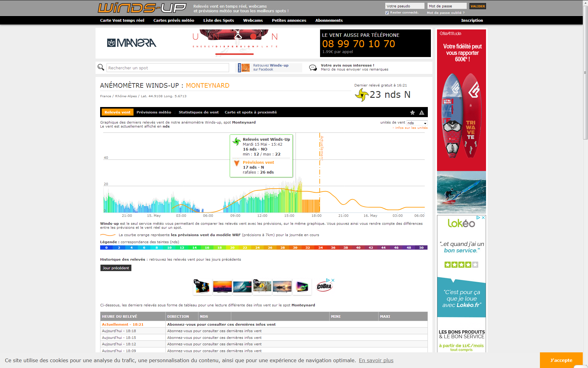
Task: Focus the Mot de passe input field
Action: point(447,6)
